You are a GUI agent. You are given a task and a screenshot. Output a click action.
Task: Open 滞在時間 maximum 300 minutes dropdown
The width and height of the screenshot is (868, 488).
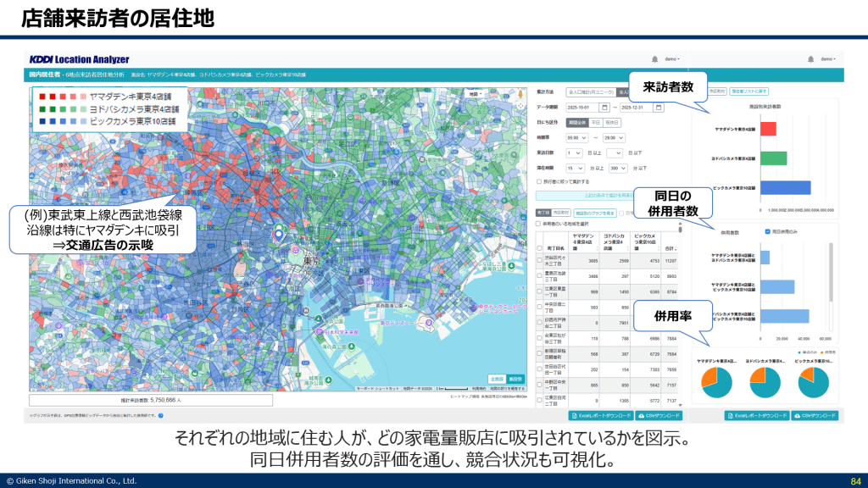click(618, 169)
